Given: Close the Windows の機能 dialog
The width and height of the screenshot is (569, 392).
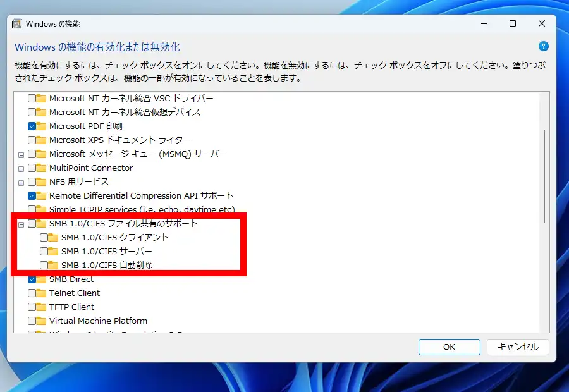Looking at the screenshot, I should [x=542, y=23].
